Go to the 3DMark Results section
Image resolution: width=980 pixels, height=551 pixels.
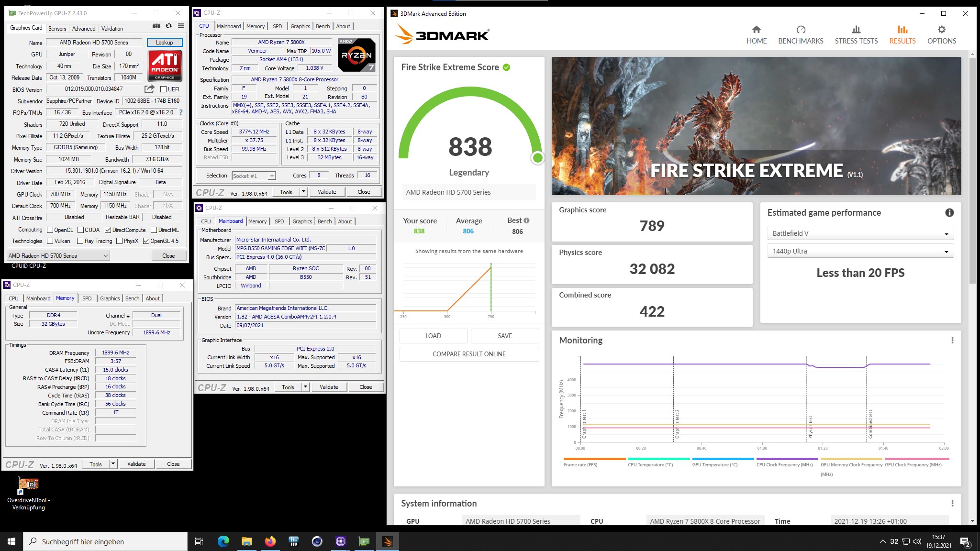tap(902, 35)
